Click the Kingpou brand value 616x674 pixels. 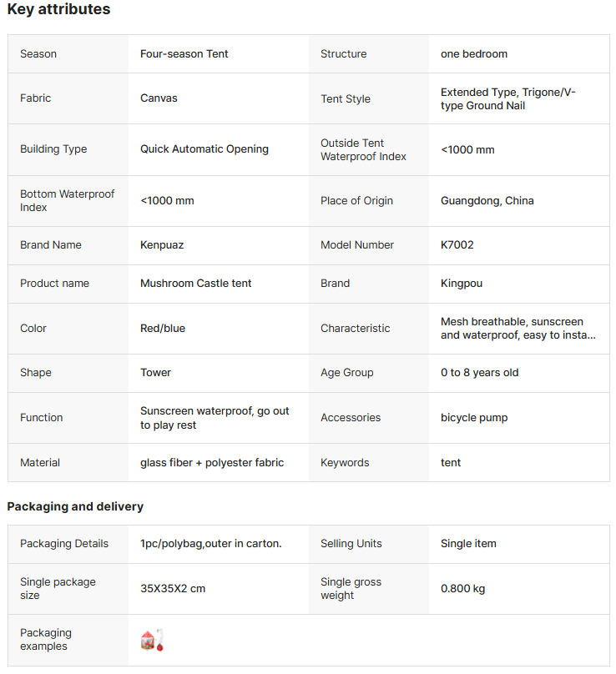(462, 284)
